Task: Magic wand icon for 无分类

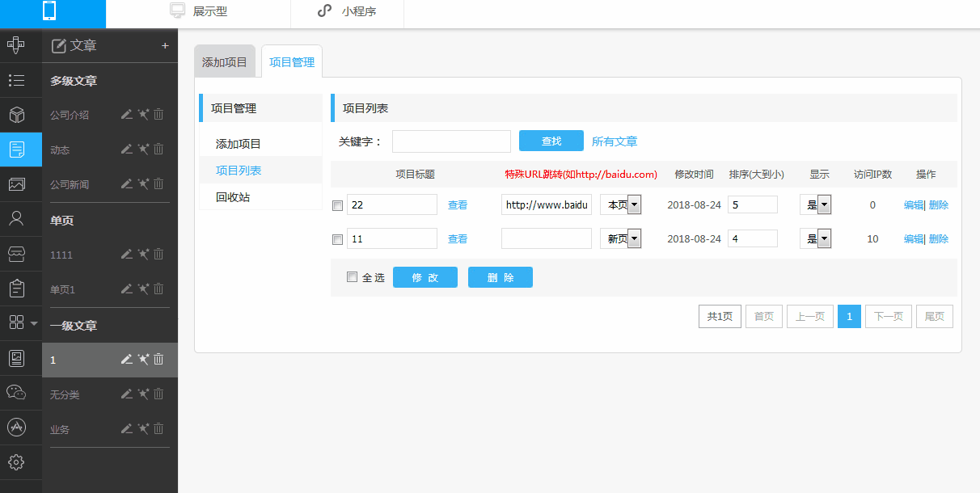Action: [x=143, y=394]
